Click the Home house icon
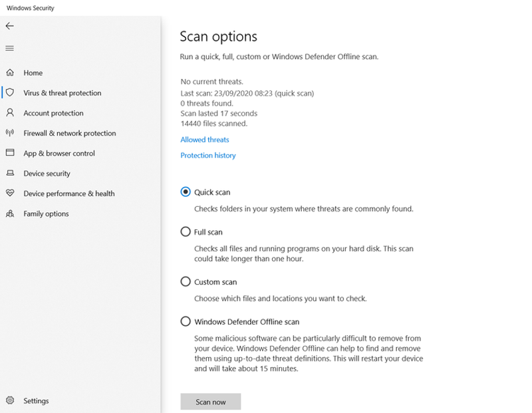 10,72
